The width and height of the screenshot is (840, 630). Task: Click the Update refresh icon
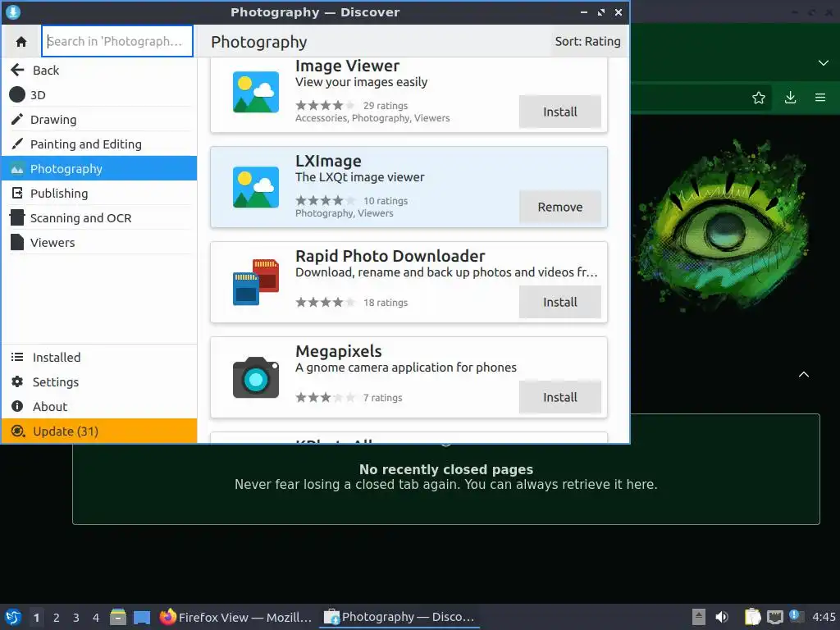pos(18,431)
